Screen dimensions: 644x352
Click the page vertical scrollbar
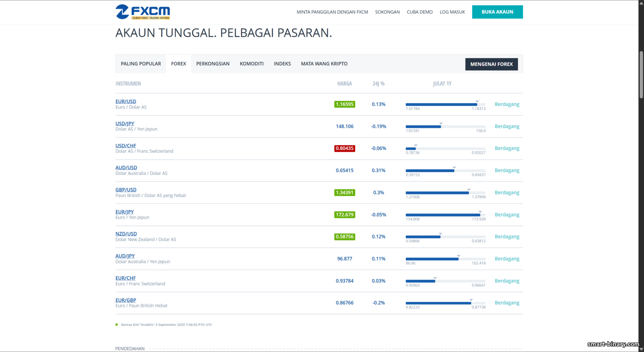coord(641,75)
